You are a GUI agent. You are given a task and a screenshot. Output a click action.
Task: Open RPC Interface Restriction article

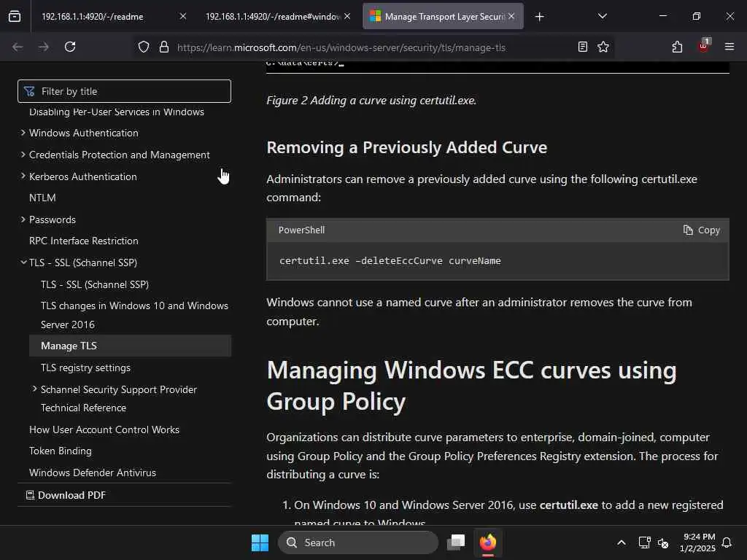click(x=84, y=241)
